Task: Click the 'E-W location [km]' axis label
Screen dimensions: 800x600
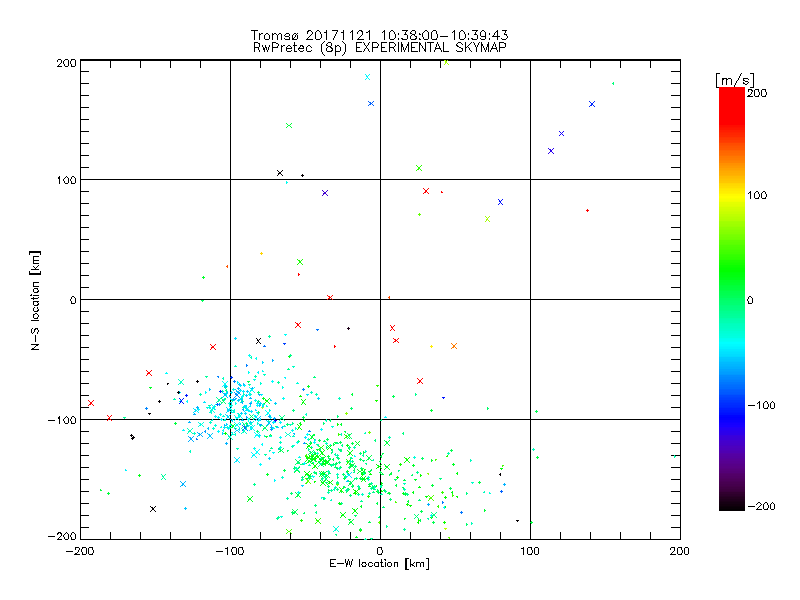Action: pos(379,563)
